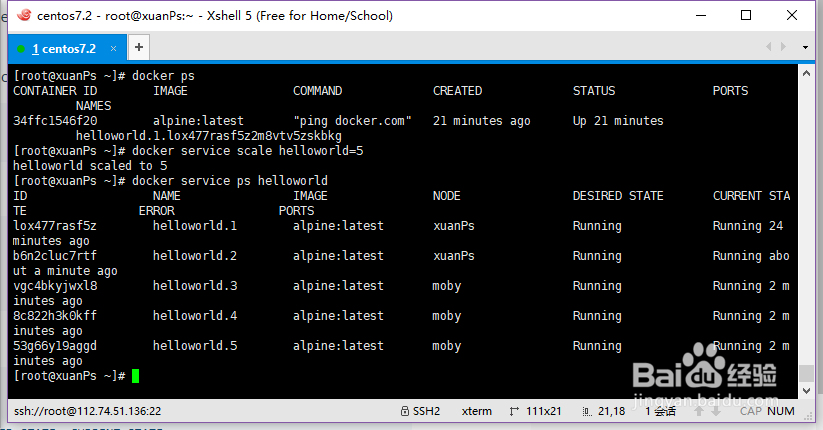Open a new tab with plus button
Image resolution: width=823 pixels, height=430 pixels.
click(139, 47)
